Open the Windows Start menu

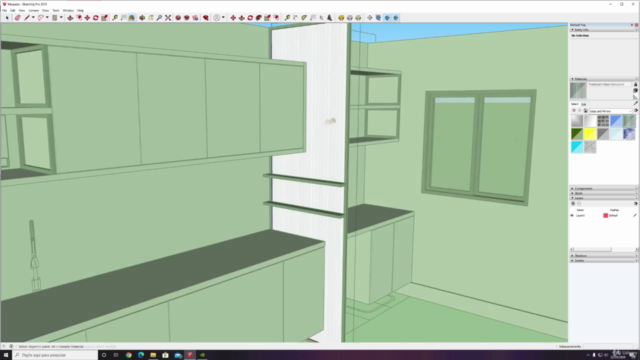pyautogui.click(x=6, y=355)
